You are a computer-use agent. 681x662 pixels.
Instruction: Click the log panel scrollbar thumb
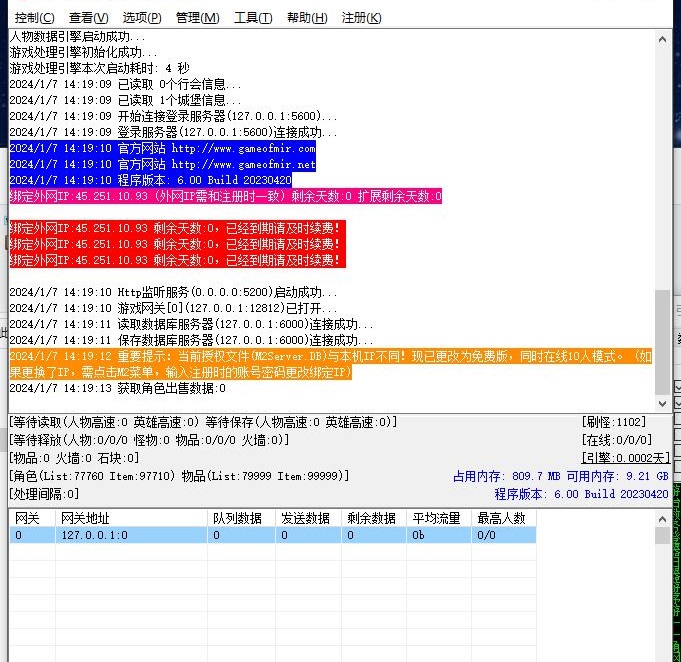click(662, 342)
